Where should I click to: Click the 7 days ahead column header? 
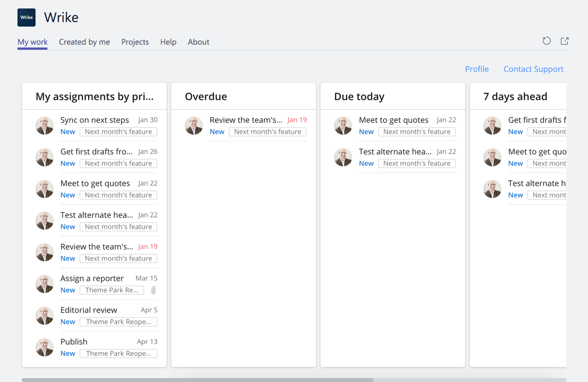tap(515, 96)
